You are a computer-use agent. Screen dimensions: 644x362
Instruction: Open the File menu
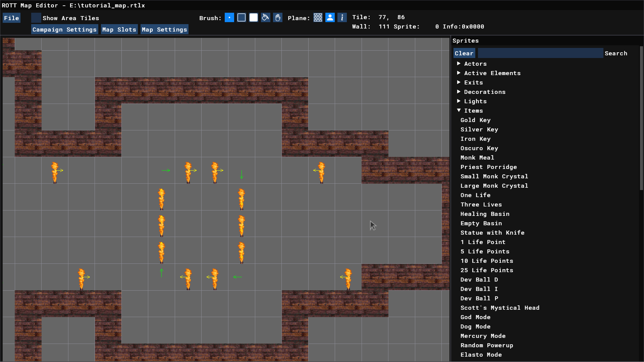(x=11, y=18)
